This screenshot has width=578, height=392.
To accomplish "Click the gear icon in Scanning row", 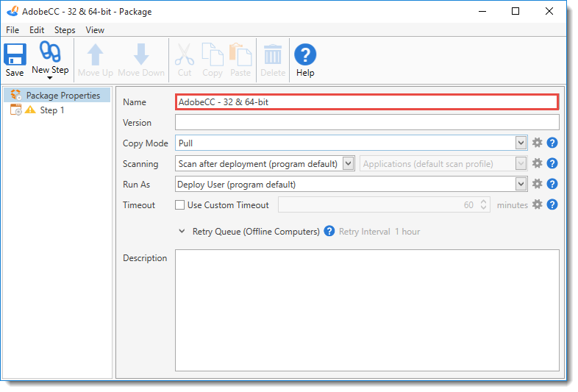I will point(538,163).
